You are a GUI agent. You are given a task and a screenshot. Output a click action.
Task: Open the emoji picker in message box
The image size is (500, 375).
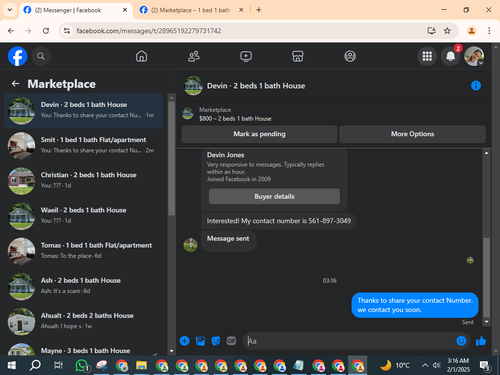[461, 341]
